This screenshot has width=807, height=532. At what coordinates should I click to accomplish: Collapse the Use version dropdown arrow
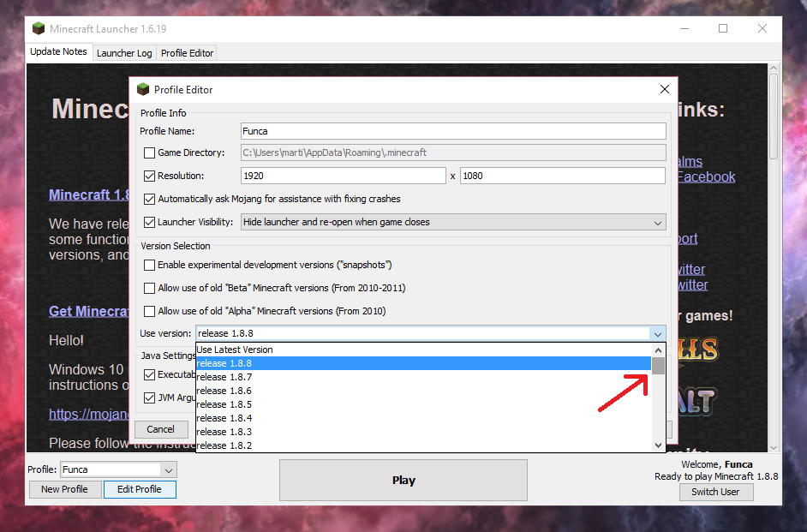[x=657, y=334]
